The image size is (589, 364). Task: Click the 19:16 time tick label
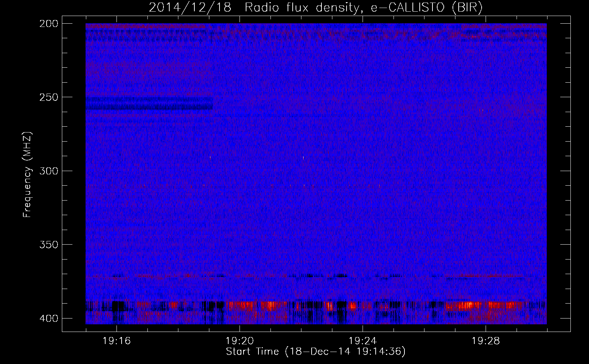116,341
